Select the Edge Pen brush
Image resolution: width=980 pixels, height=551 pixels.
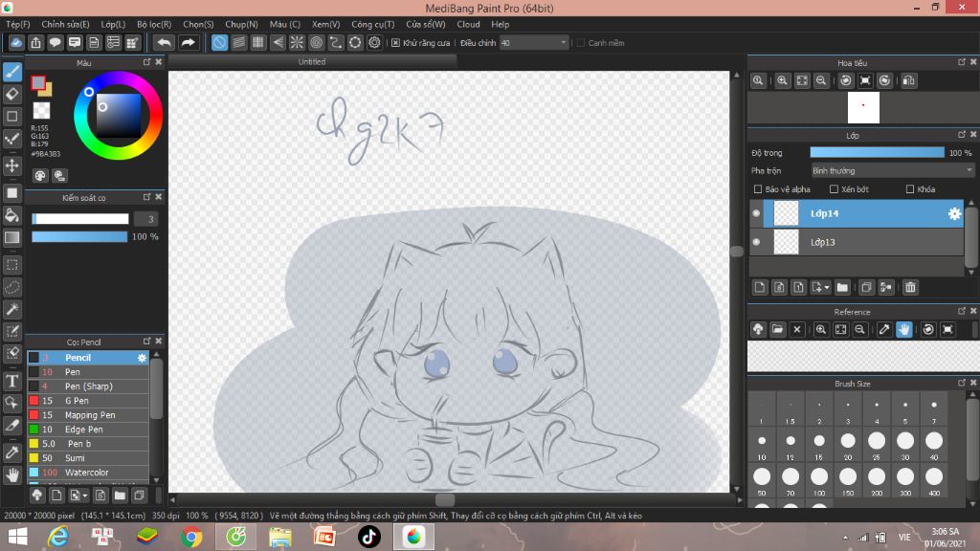(88, 430)
